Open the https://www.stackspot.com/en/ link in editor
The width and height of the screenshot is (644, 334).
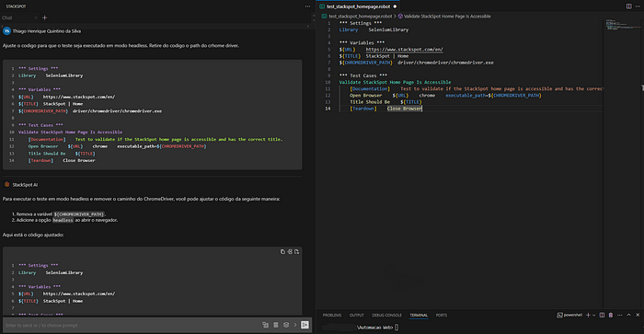(404, 50)
